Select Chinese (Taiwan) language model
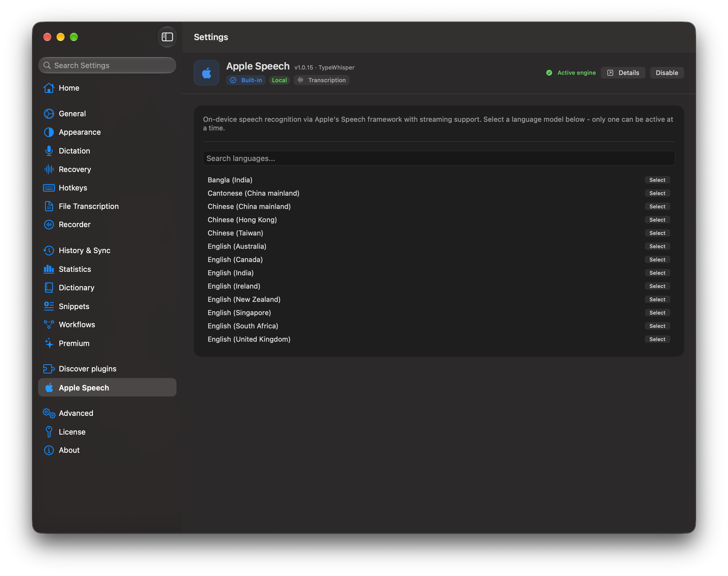The height and width of the screenshot is (576, 728). pos(657,233)
